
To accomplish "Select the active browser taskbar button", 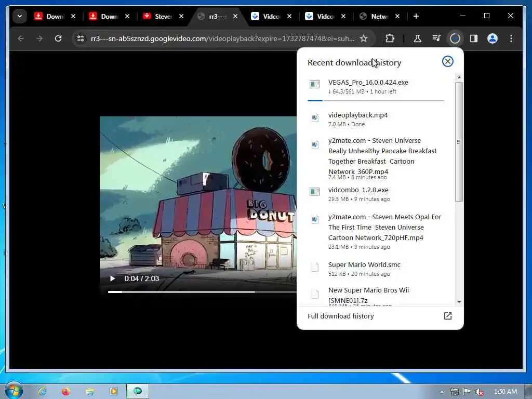I will coord(137,391).
